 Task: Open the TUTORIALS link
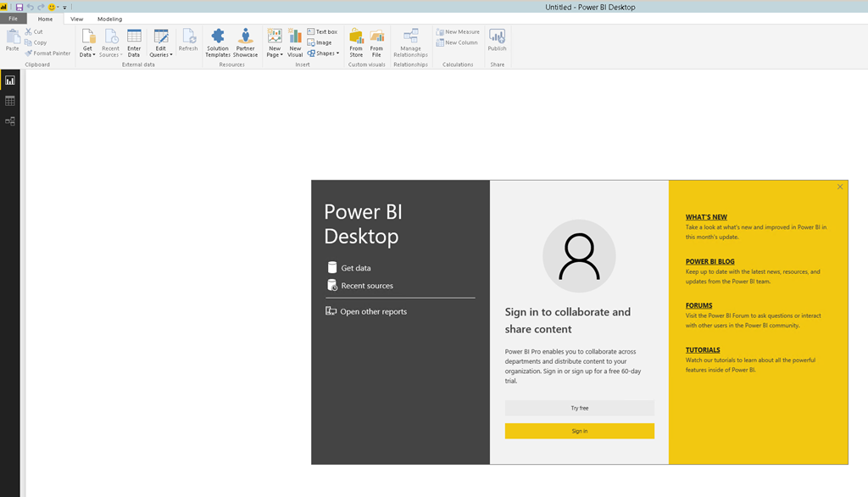(x=703, y=349)
